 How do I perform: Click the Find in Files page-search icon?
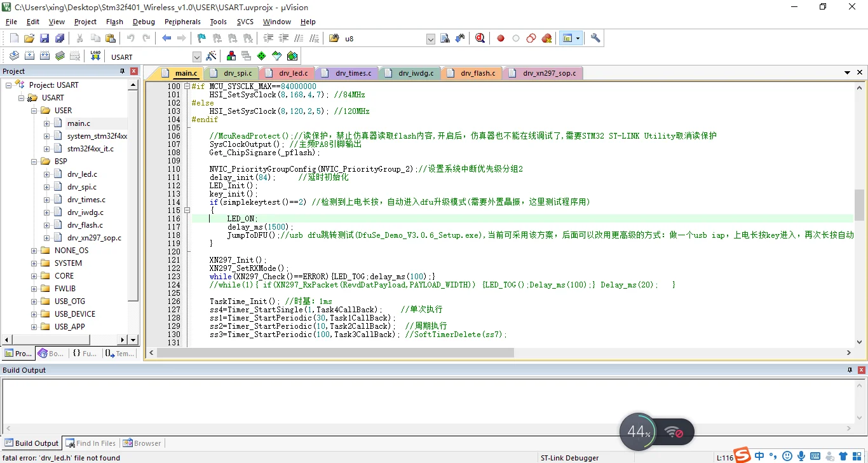click(x=445, y=38)
